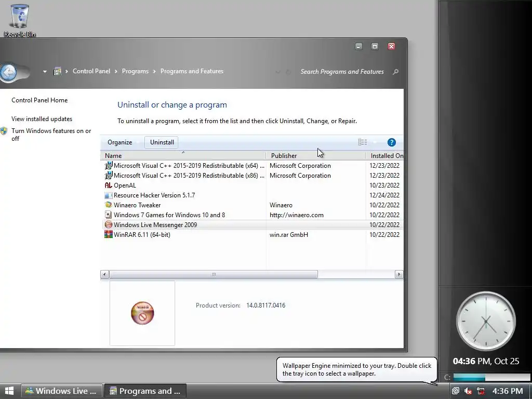Click the network disconnected tray icon

pos(481,391)
